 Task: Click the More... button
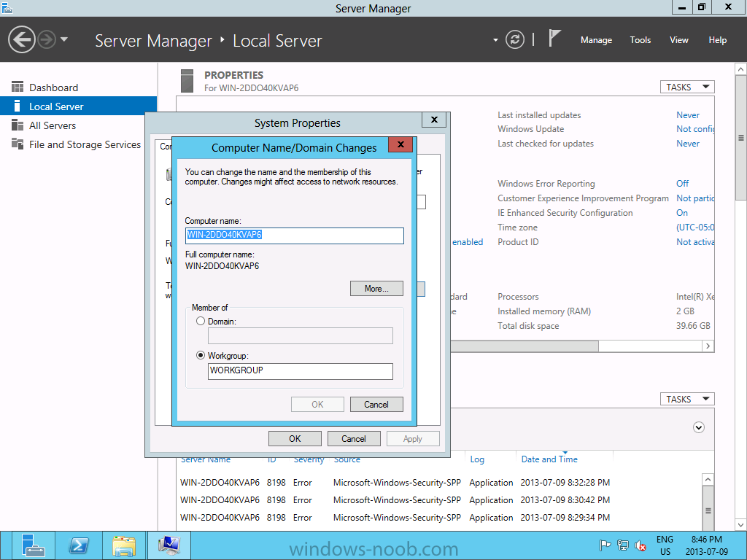376,289
